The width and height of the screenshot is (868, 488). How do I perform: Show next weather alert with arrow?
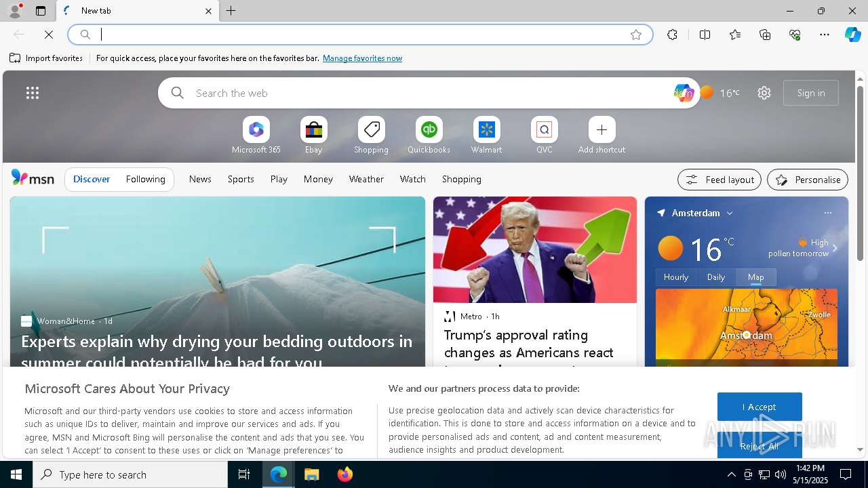point(835,248)
